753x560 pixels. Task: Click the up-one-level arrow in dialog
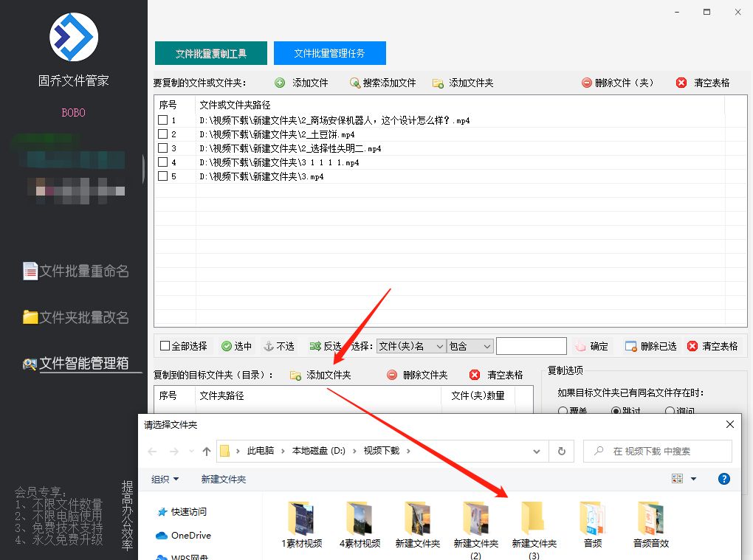point(207,451)
